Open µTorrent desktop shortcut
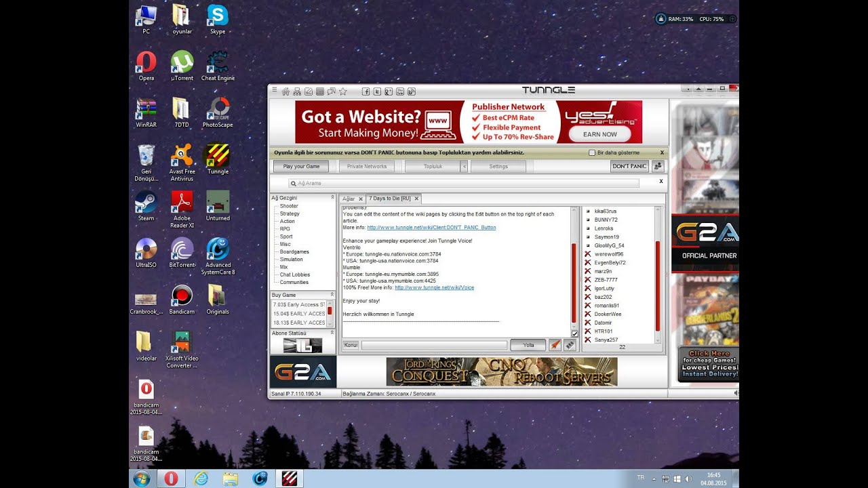The image size is (868, 488). (182, 66)
